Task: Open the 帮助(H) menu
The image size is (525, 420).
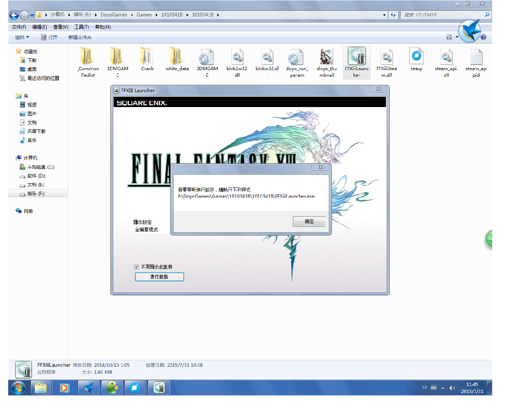Action: (x=103, y=27)
